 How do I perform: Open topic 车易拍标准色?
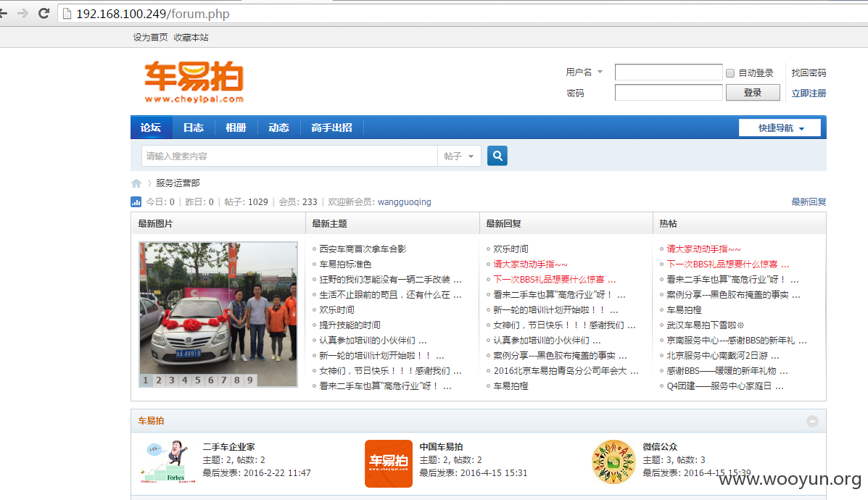[x=345, y=264]
